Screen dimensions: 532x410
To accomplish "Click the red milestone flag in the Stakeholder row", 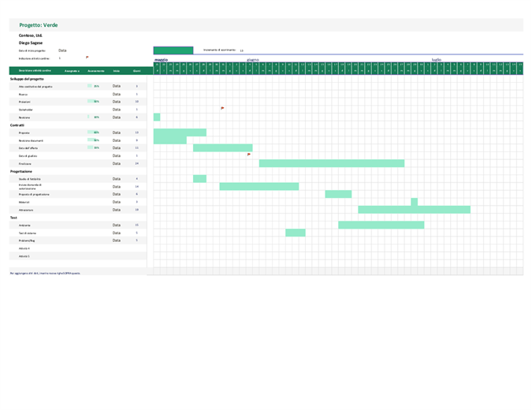I will 222,108.
